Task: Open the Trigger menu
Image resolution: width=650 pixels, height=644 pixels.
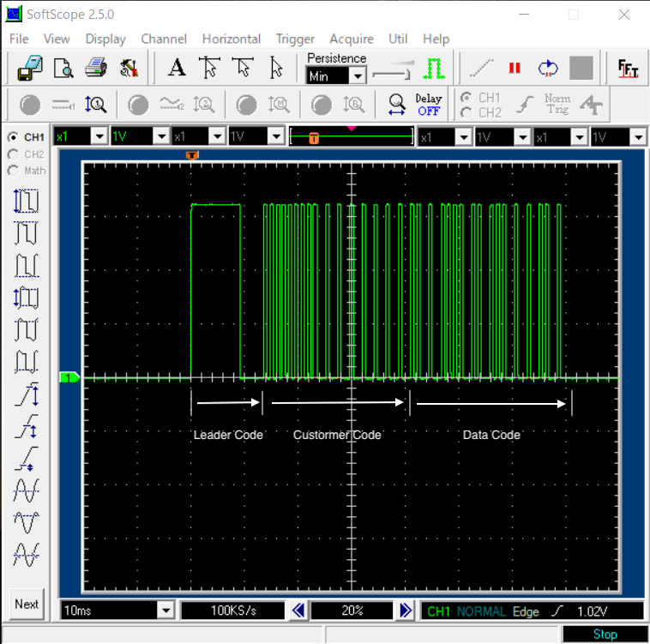Action: (295, 39)
